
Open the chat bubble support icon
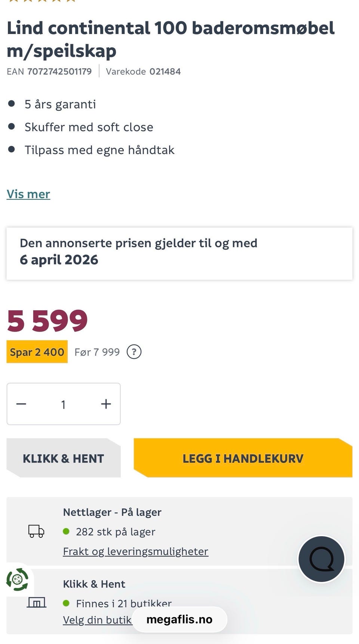(x=321, y=559)
